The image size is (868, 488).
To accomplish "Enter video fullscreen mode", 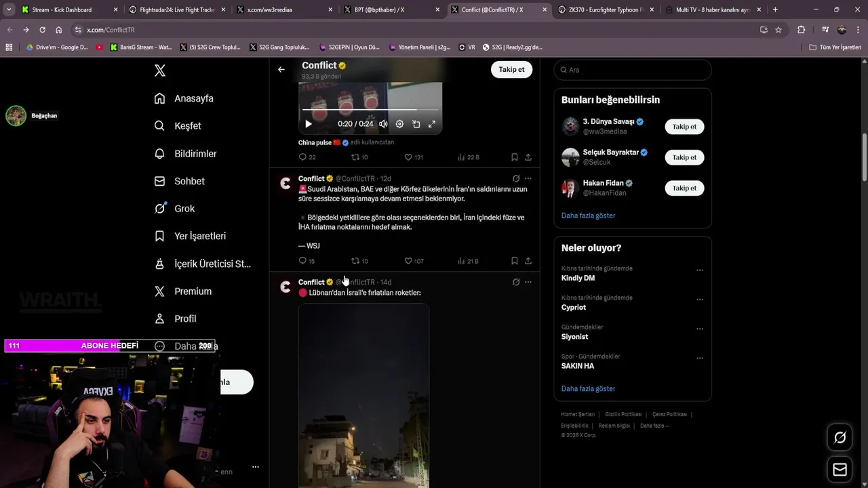I will point(432,124).
